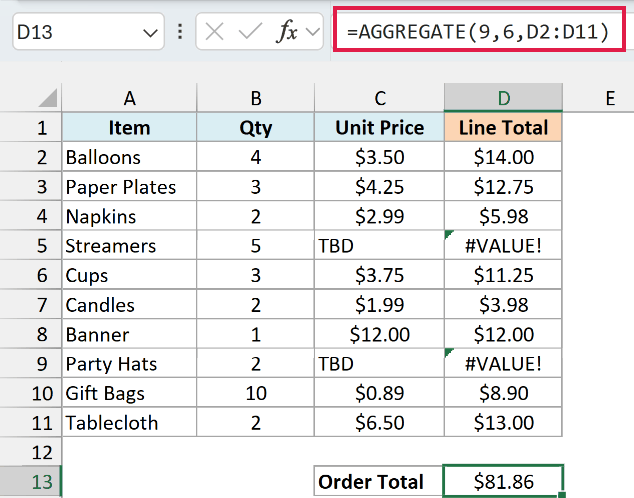Select the $6.50 unit price cell

(x=379, y=422)
